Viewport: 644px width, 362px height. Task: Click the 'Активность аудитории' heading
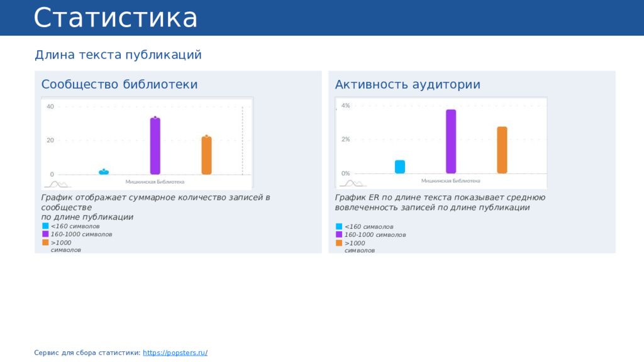coord(408,84)
